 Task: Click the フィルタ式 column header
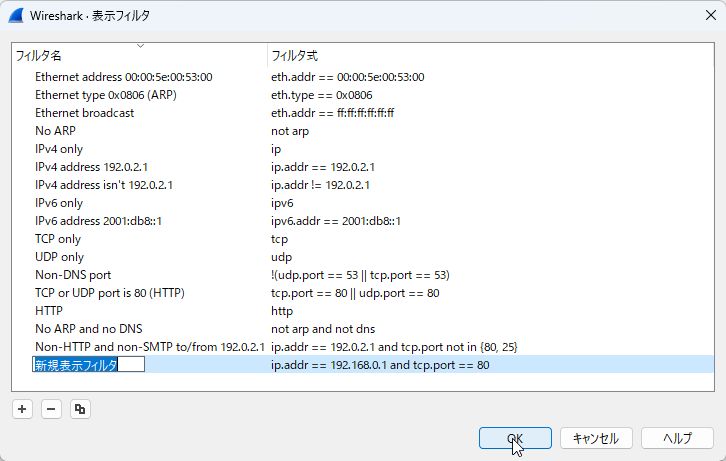point(490,56)
